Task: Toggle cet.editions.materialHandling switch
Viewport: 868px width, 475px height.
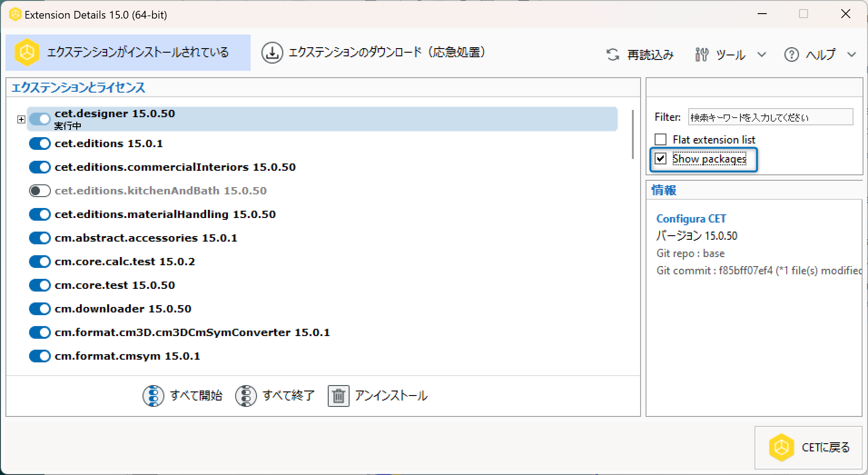Action: coord(39,214)
